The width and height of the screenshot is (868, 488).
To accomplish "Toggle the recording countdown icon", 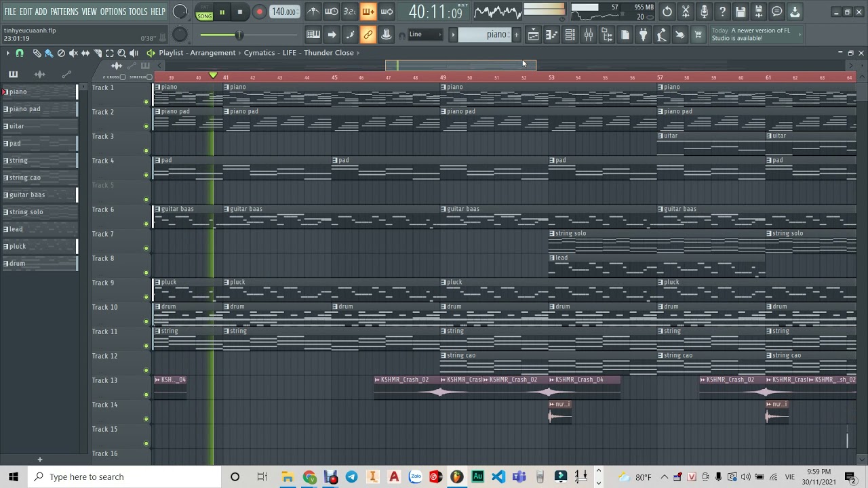I will click(x=349, y=12).
